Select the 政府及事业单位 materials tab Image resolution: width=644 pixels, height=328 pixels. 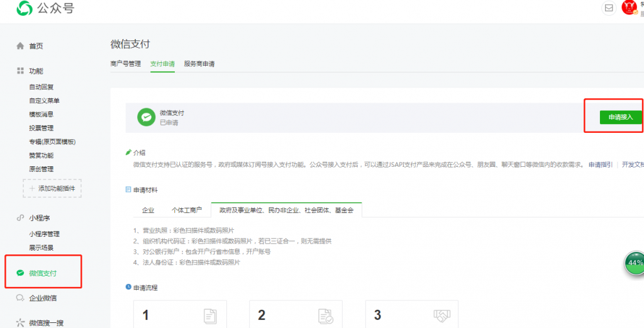click(286, 210)
